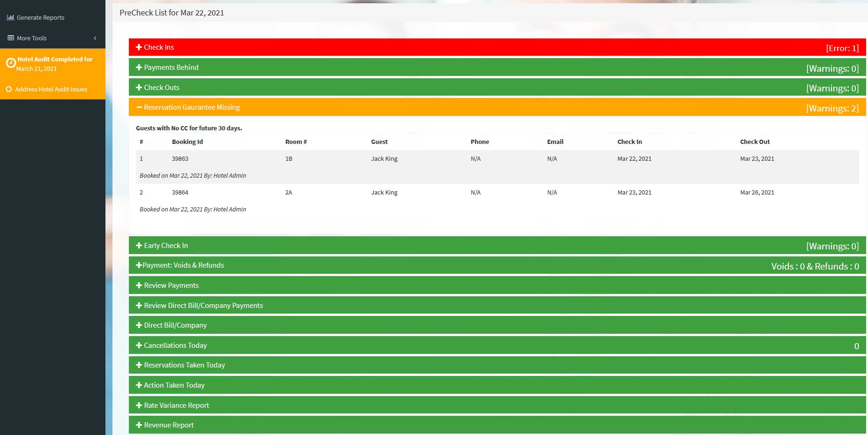Image resolution: width=868 pixels, height=435 pixels.
Task: Click circle icon next to Address Hotel Audit Issues
Action: tap(8, 89)
